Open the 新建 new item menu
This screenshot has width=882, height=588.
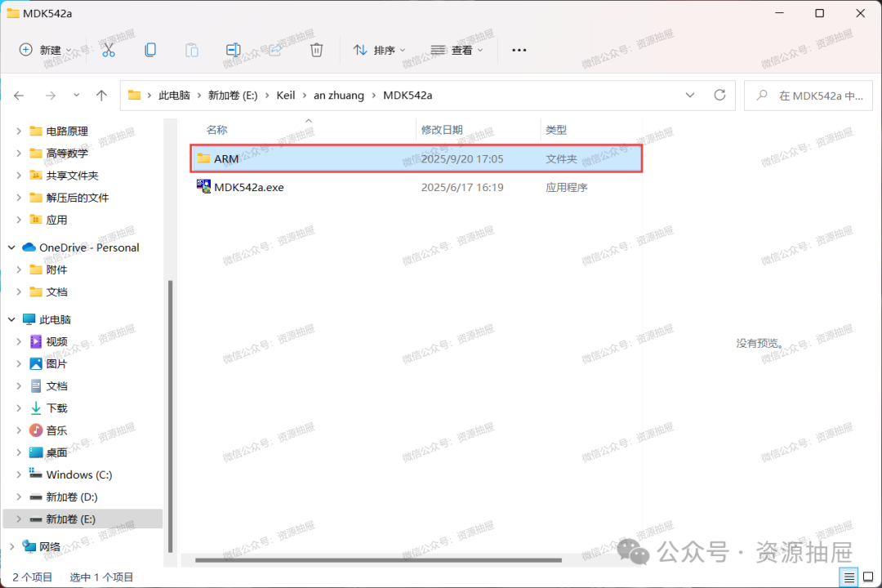[x=46, y=50]
